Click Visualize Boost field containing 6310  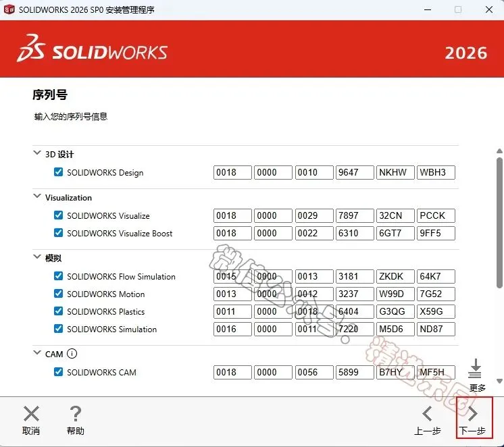point(355,234)
